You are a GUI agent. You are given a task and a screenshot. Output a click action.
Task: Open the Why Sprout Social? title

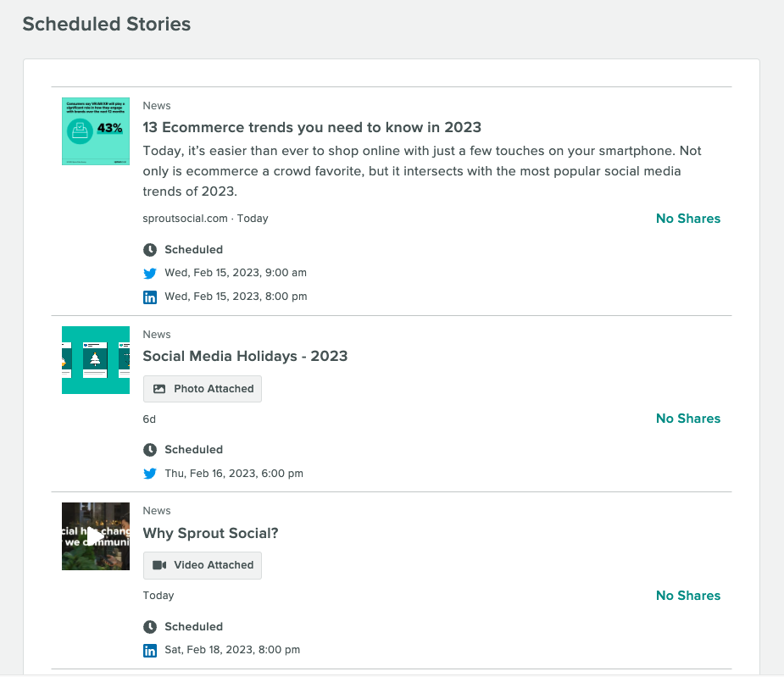[210, 533]
